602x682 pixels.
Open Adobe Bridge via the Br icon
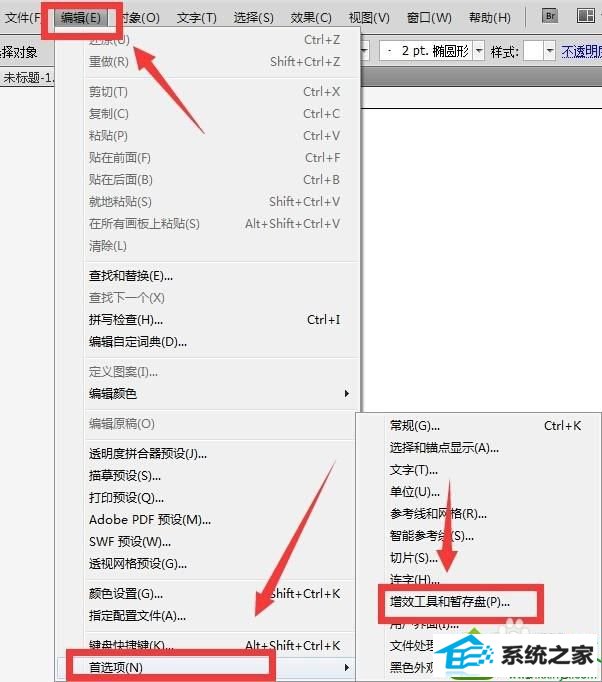(549, 17)
